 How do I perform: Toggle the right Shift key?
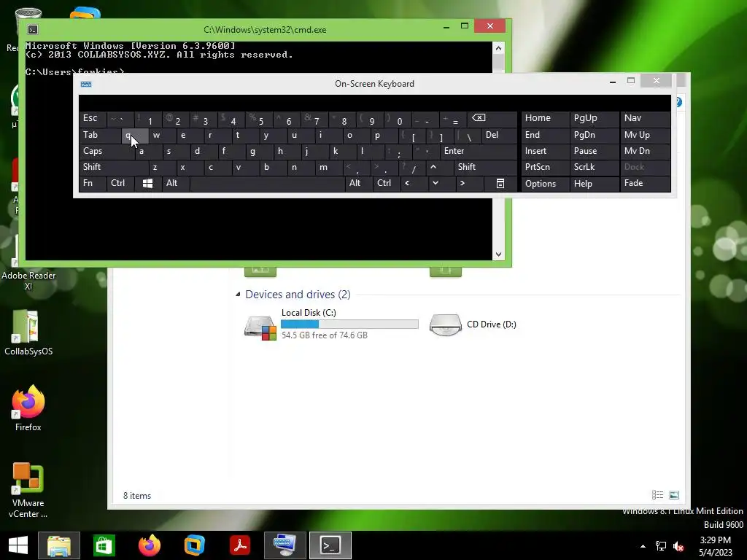486,167
